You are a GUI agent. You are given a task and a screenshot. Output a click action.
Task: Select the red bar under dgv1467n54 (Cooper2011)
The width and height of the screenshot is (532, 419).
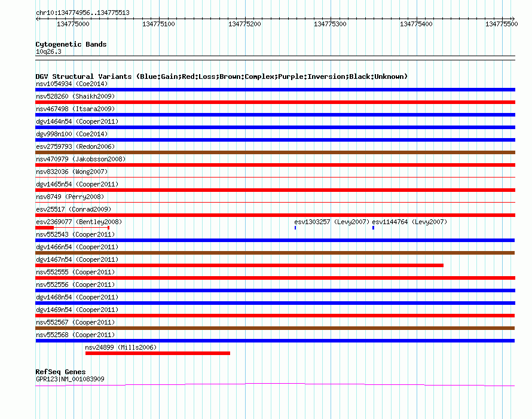point(239,265)
